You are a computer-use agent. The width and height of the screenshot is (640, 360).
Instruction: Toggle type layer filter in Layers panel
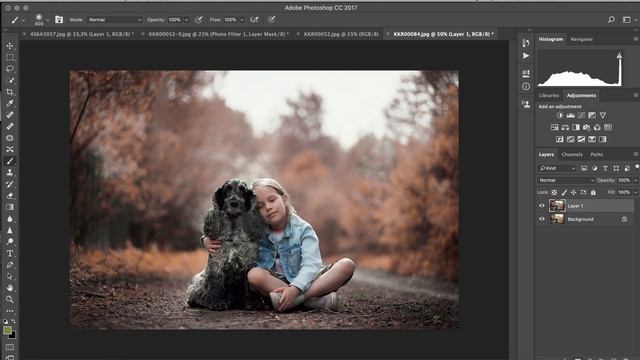coord(605,168)
